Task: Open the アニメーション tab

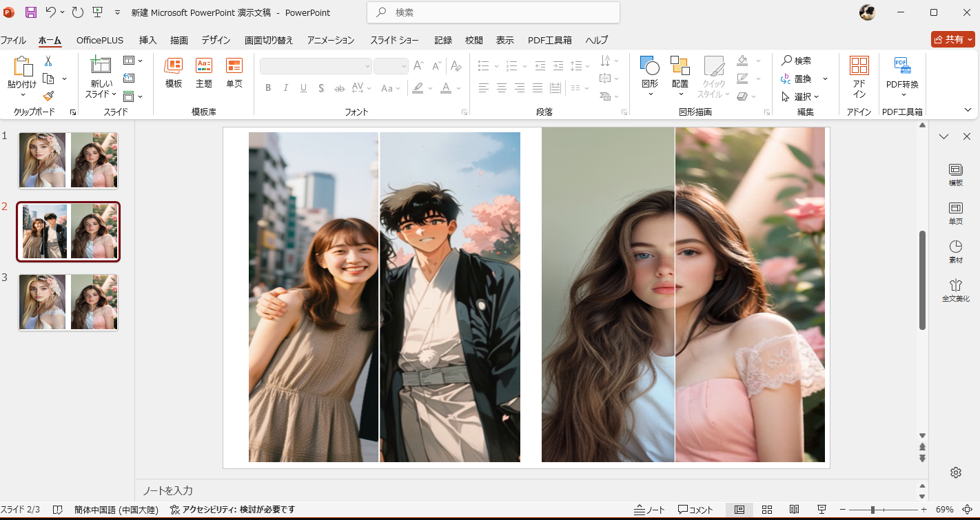Action: (x=331, y=40)
